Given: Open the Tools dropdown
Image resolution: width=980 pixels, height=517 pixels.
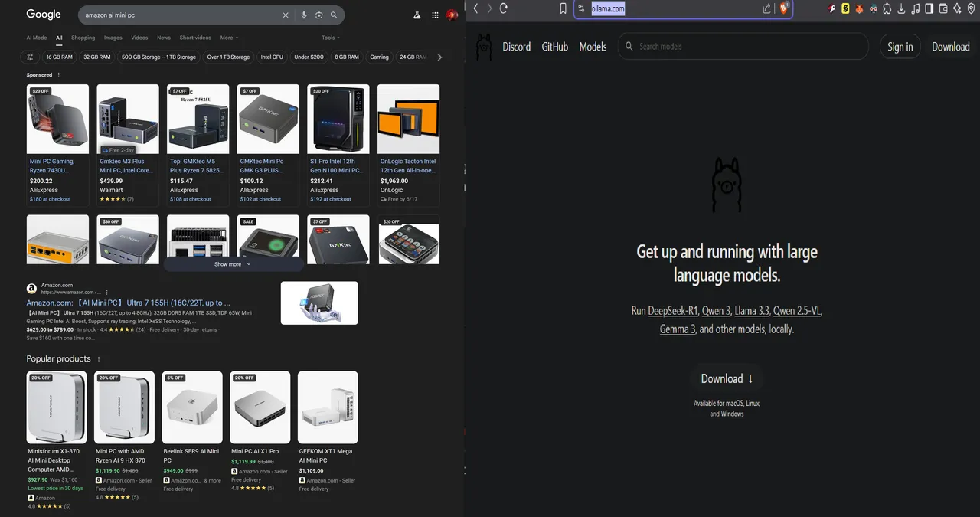Looking at the screenshot, I should (331, 38).
